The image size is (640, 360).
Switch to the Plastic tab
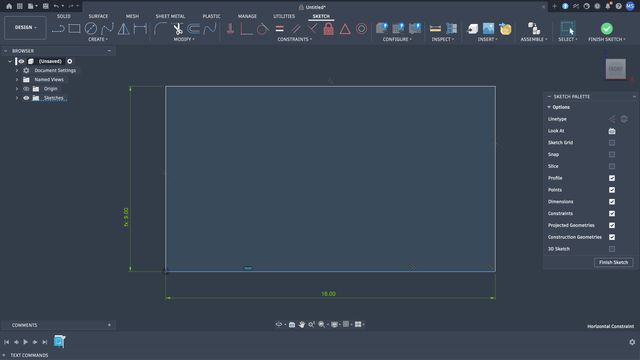tap(211, 16)
